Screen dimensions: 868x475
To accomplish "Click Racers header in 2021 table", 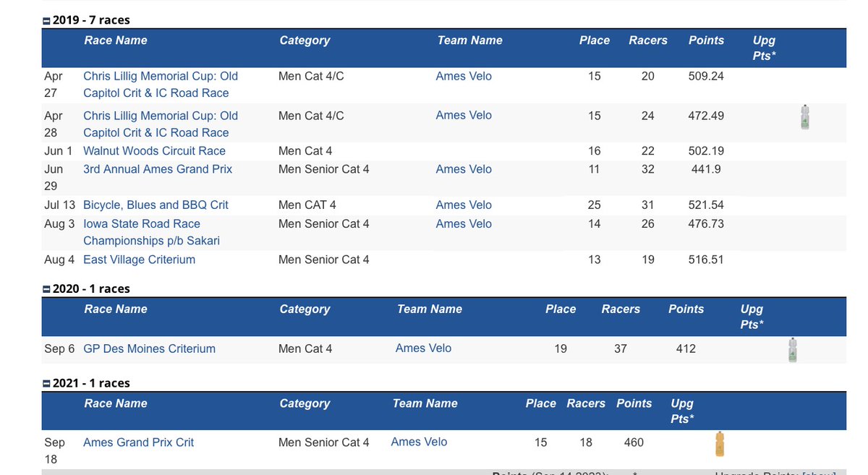I will [586, 403].
